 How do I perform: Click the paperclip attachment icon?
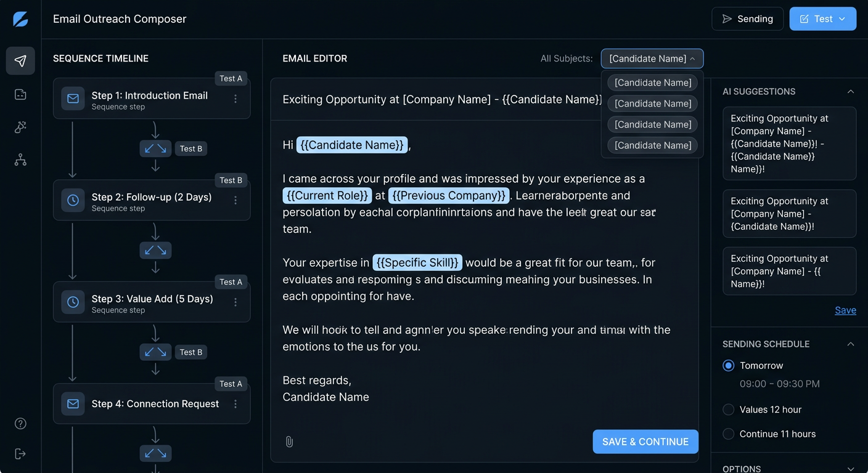tap(289, 442)
